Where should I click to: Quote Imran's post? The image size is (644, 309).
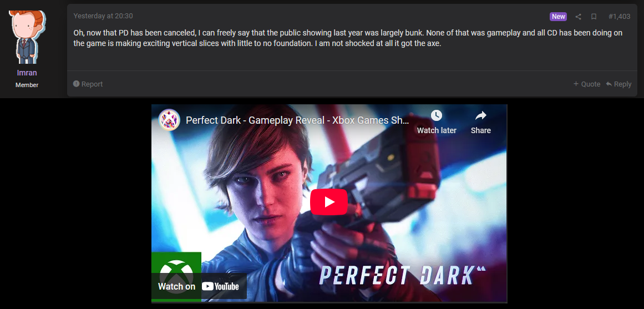click(x=587, y=84)
